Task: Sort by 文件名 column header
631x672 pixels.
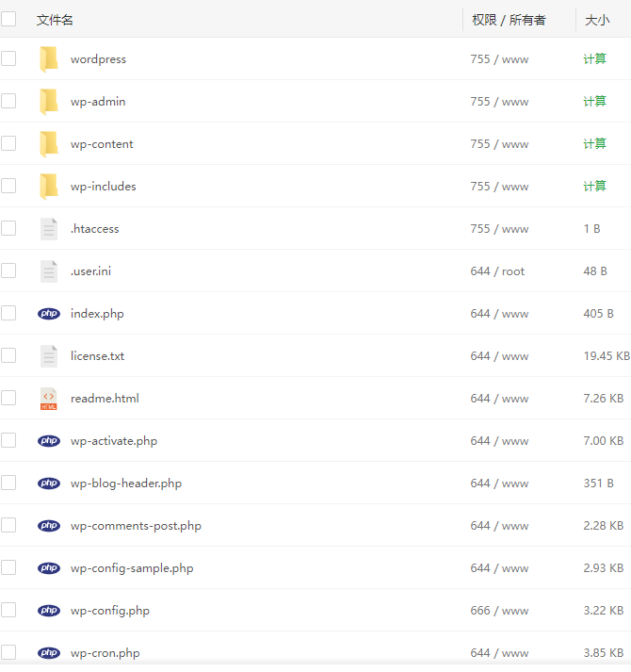Action: point(55,20)
